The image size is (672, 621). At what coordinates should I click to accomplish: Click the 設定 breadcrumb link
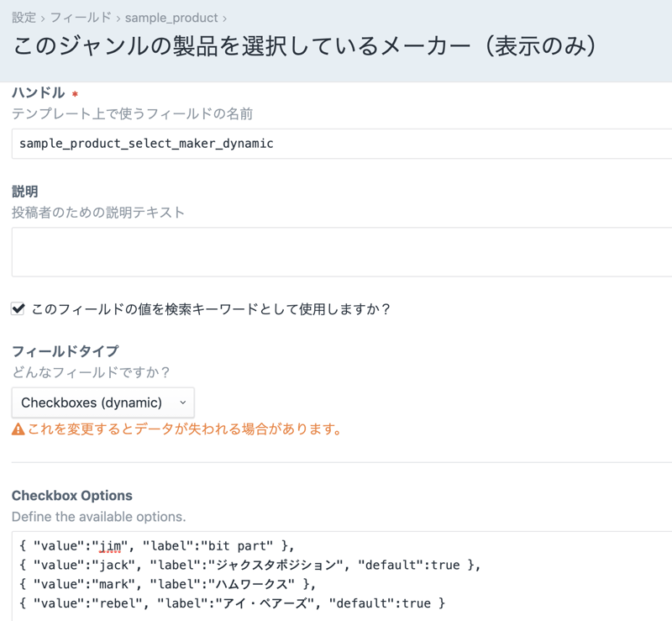pyautogui.click(x=24, y=18)
